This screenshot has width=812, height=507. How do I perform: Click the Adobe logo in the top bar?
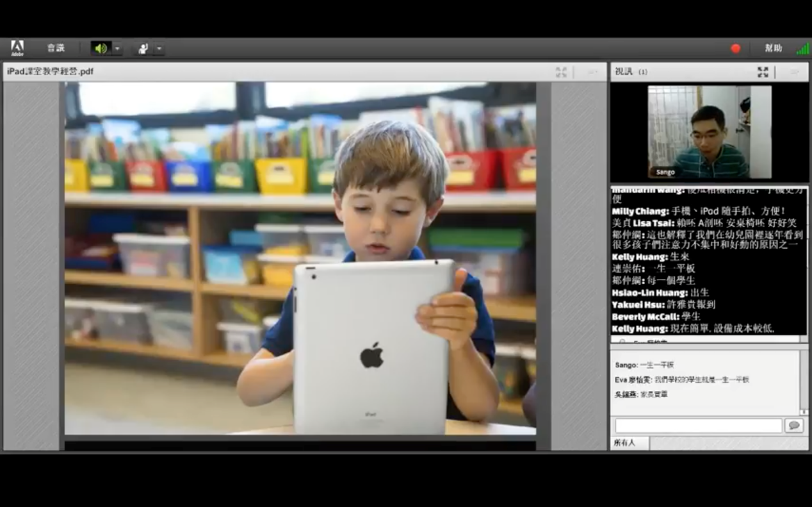click(x=17, y=48)
